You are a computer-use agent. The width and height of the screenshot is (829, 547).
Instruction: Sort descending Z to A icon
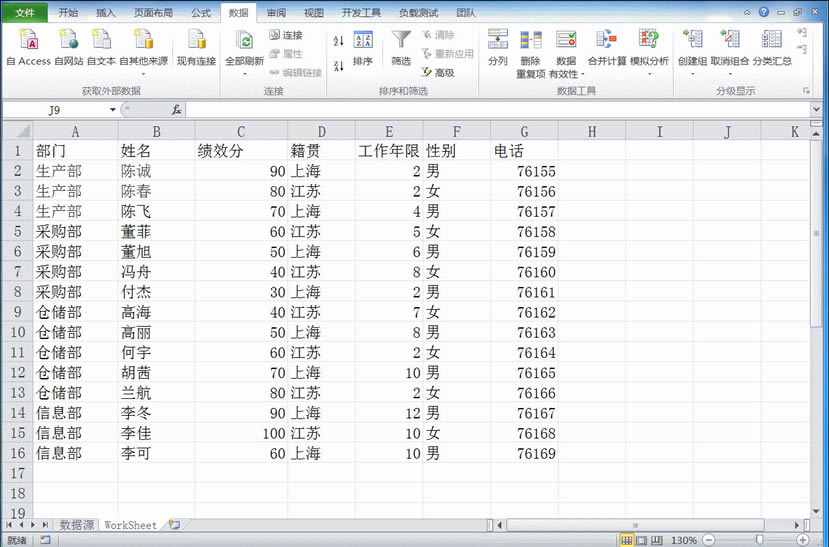[338, 66]
